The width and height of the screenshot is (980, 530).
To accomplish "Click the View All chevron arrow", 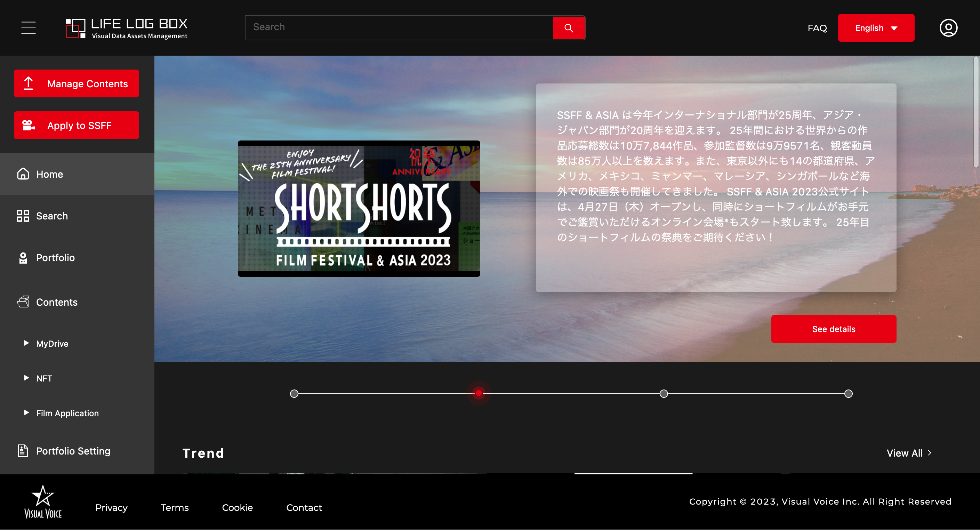I will [x=930, y=453].
